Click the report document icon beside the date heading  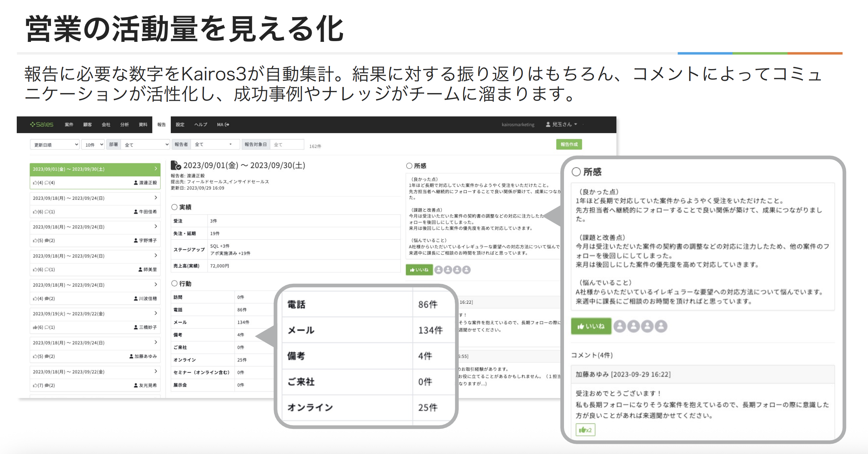tap(176, 165)
